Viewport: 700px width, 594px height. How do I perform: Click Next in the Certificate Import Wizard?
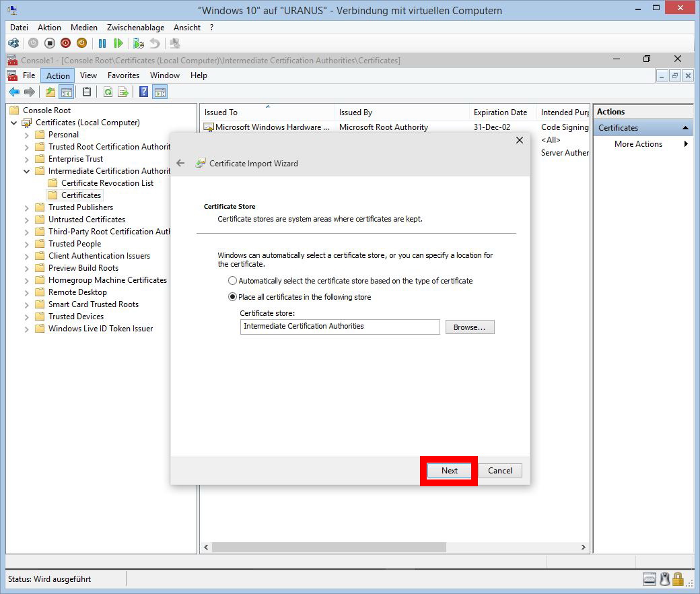450,471
